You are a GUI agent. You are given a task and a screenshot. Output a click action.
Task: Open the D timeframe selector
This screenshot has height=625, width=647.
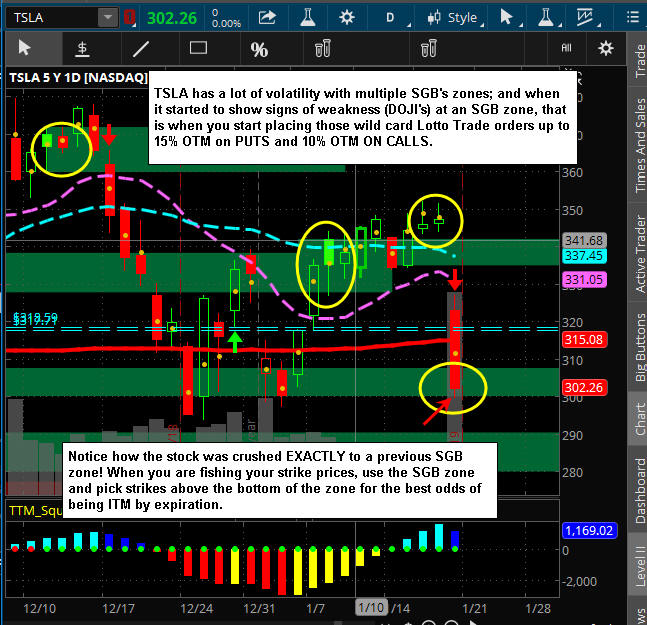392,18
